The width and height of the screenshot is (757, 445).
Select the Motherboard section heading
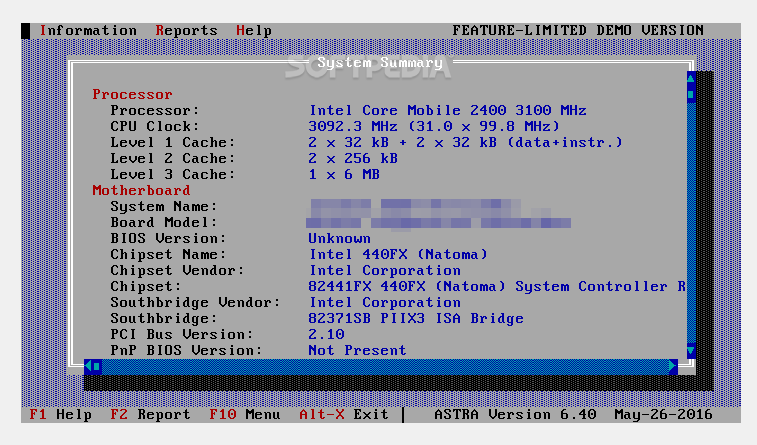coord(141,190)
